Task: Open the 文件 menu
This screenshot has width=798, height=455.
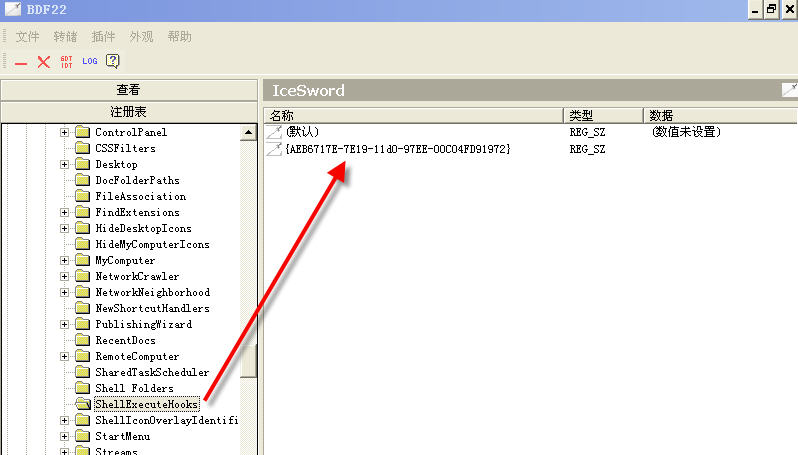Action: tap(27, 37)
